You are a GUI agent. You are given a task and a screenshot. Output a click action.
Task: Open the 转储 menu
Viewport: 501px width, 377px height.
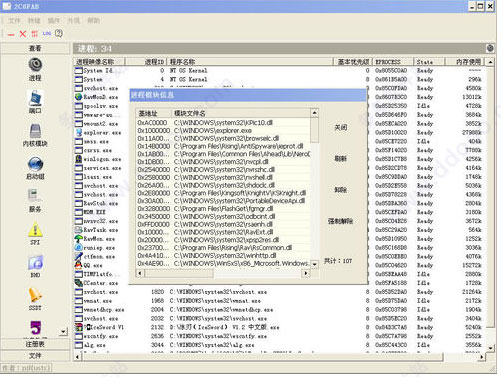(34, 21)
